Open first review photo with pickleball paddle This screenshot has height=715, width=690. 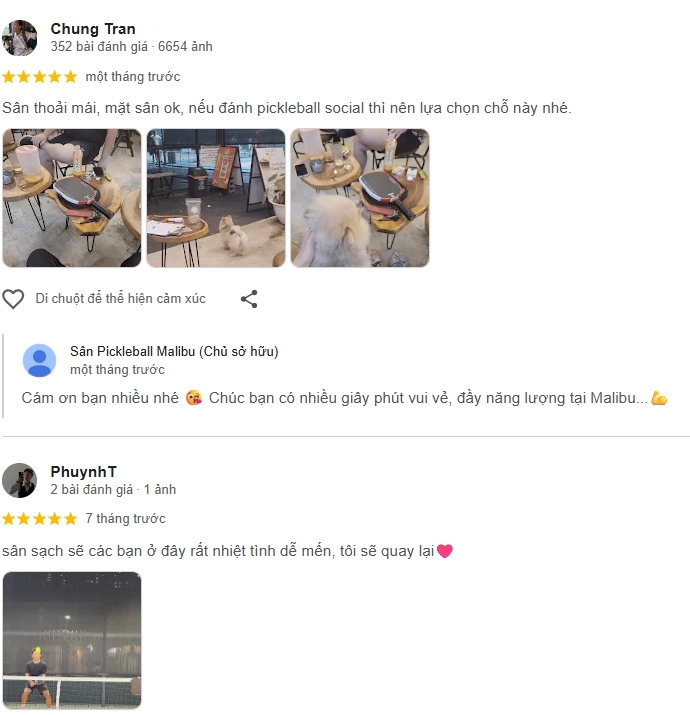pyautogui.click(x=72, y=198)
